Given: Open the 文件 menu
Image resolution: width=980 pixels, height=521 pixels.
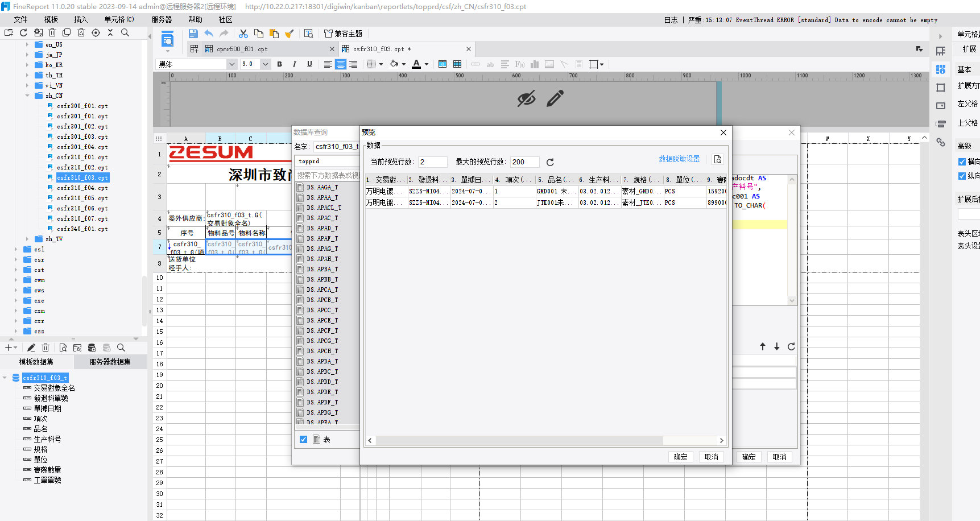Looking at the screenshot, I should pos(20,19).
